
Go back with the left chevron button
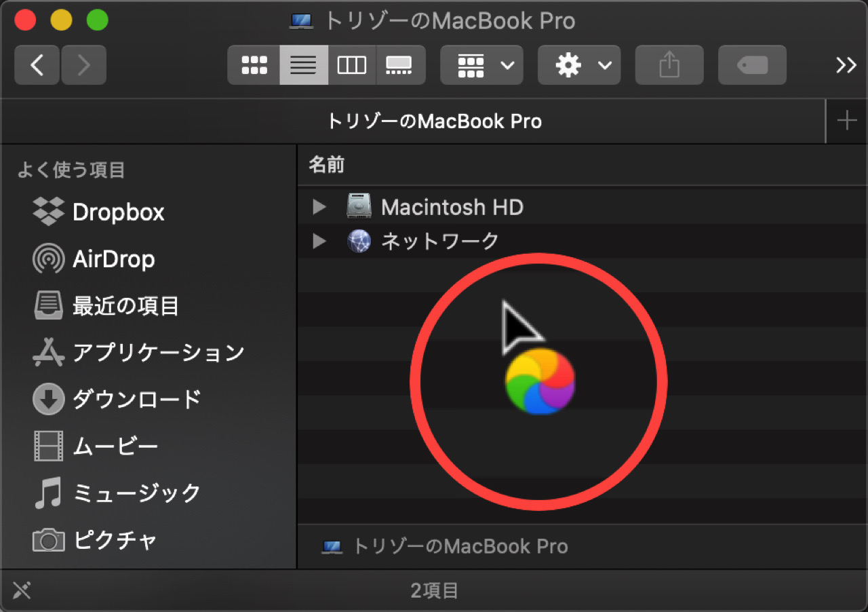[x=37, y=65]
